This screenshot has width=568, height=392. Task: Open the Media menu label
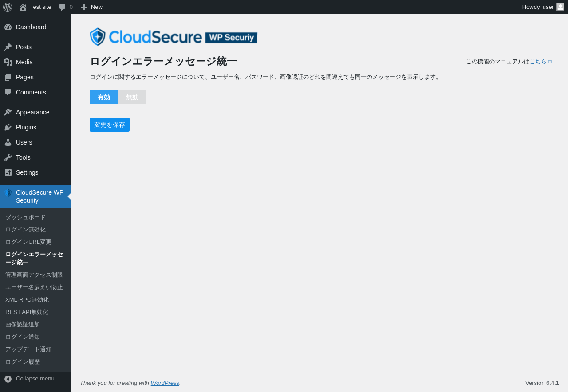24,62
